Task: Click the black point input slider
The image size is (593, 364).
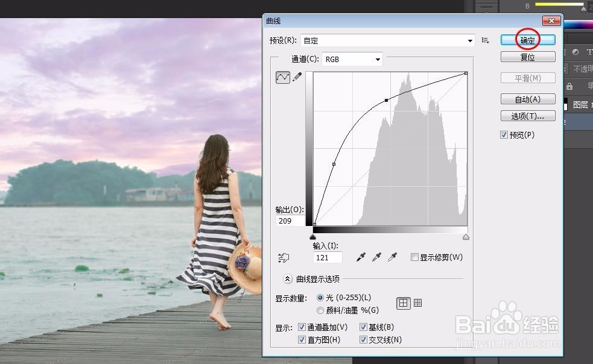Action: click(x=312, y=237)
